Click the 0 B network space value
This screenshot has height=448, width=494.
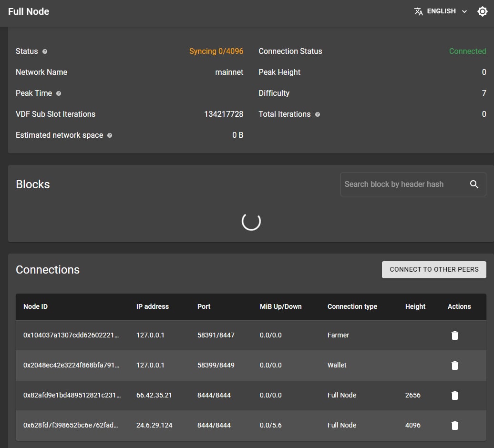238,135
